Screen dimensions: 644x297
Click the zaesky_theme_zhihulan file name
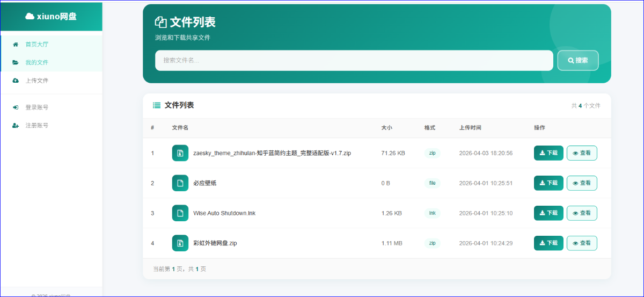pos(272,153)
